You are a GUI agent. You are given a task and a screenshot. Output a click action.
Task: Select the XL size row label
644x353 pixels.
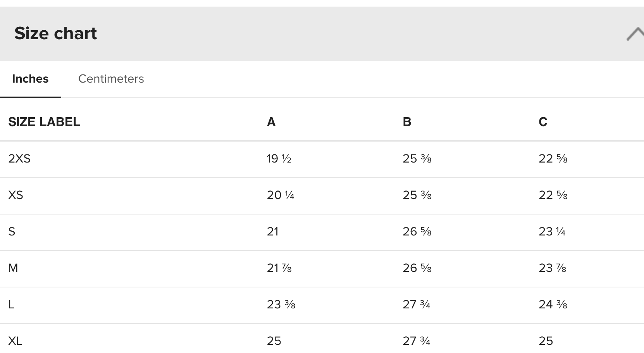tap(15, 341)
